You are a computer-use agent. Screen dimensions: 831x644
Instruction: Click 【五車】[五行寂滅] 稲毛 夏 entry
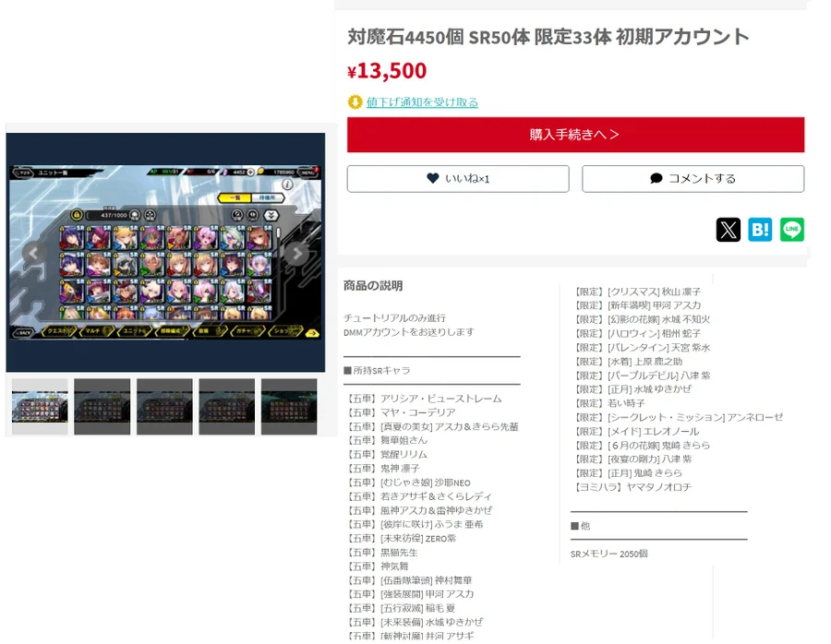click(x=400, y=609)
